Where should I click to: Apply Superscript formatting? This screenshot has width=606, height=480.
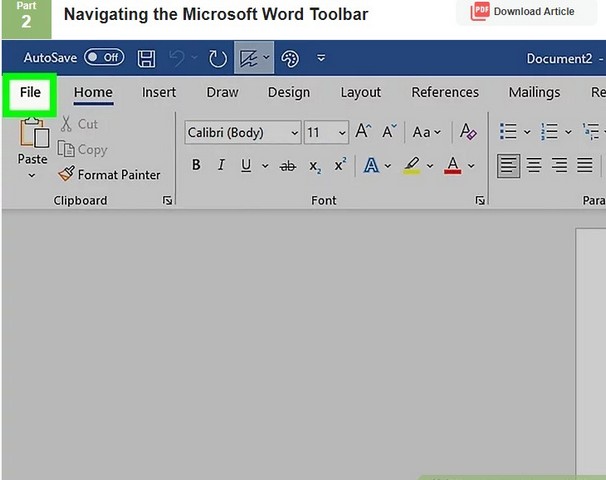click(340, 166)
